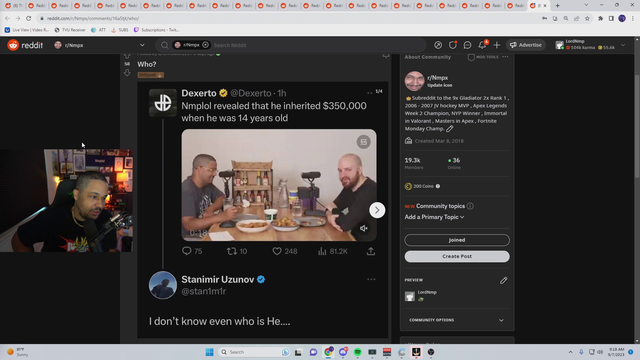Open Chrome three-dot menu
This screenshot has width=640, height=360.
coord(633,18)
